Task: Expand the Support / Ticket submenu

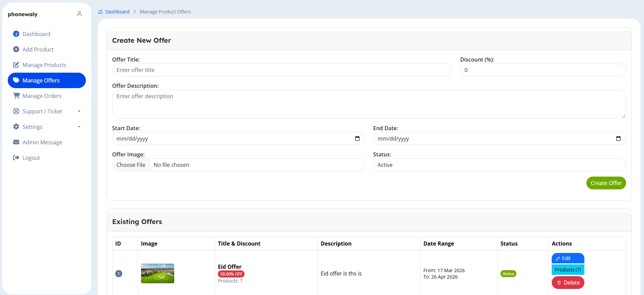Action: (x=47, y=111)
